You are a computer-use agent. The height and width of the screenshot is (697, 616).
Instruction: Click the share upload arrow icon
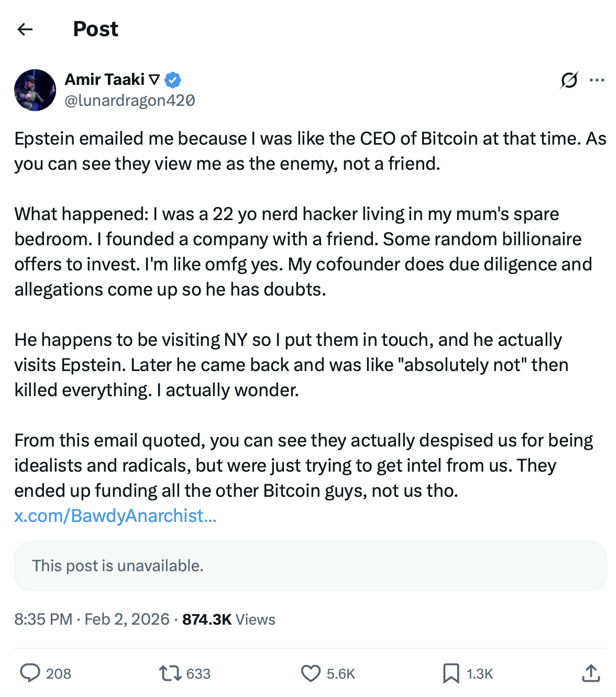591,673
